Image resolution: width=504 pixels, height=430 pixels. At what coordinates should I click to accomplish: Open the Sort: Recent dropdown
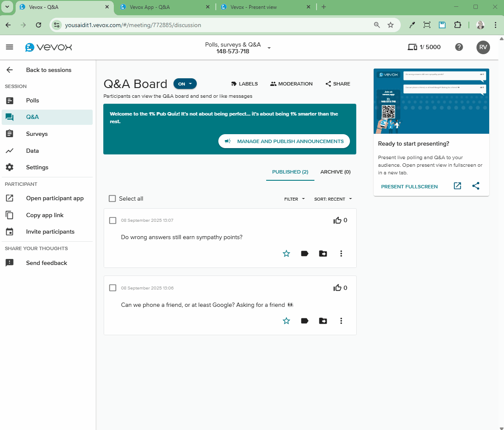333,199
